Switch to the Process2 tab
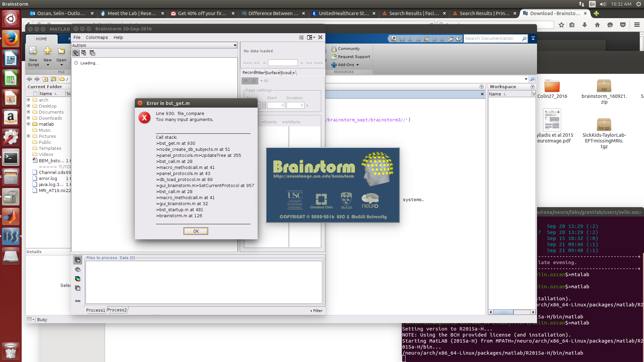Screen dimensions: 644x362 tap(117, 310)
